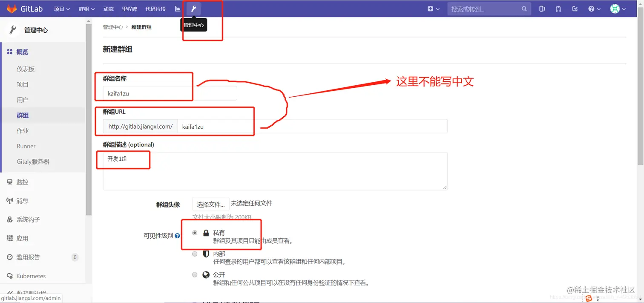
Task: Open the Admin wrench icon in top bar
Action: pos(194,9)
